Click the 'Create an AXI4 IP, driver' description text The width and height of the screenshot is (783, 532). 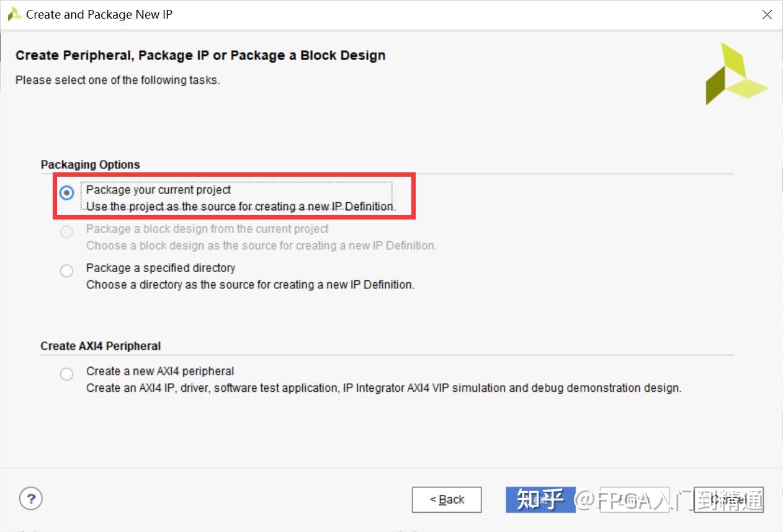pyautogui.click(x=383, y=388)
